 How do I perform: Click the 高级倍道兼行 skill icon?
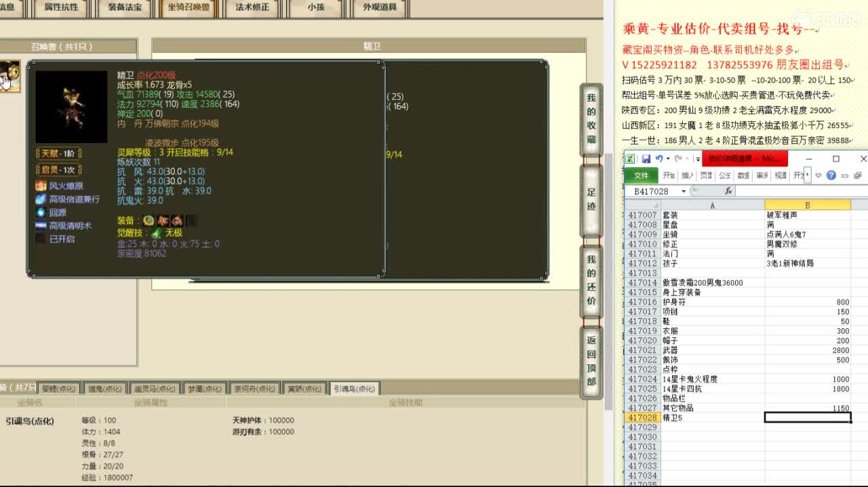(41, 199)
